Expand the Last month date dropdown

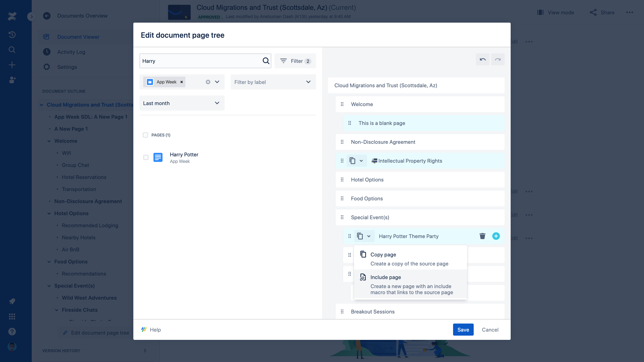[x=182, y=103]
